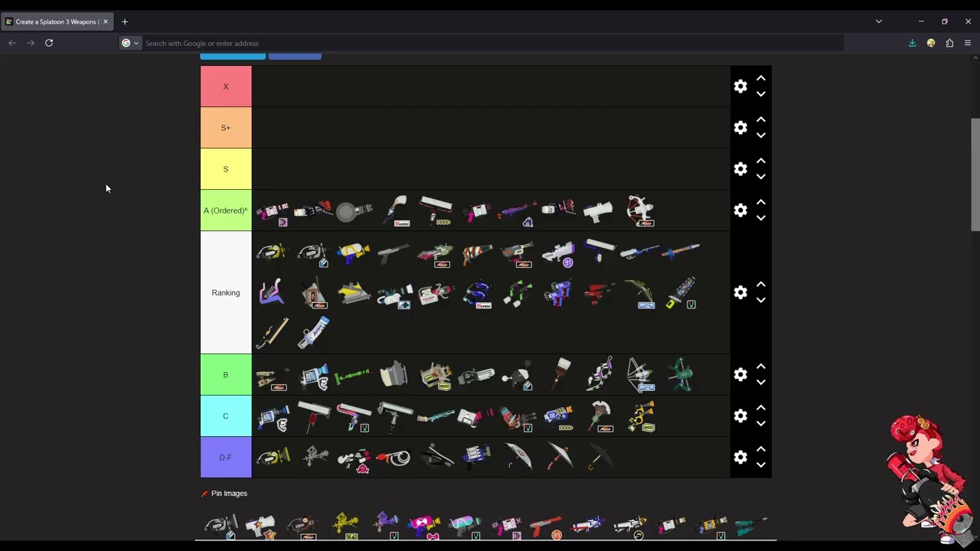Image resolution: width=980 pixels, height=551 pixels.
Task: Pick white blaster with star badge from tray
Action: click(260, 527)
